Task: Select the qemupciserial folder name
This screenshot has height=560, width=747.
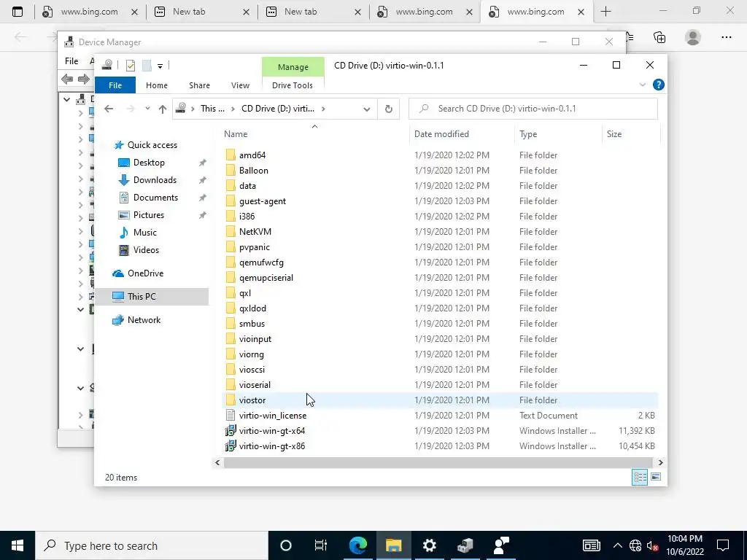Action: [x=266, y=278]
